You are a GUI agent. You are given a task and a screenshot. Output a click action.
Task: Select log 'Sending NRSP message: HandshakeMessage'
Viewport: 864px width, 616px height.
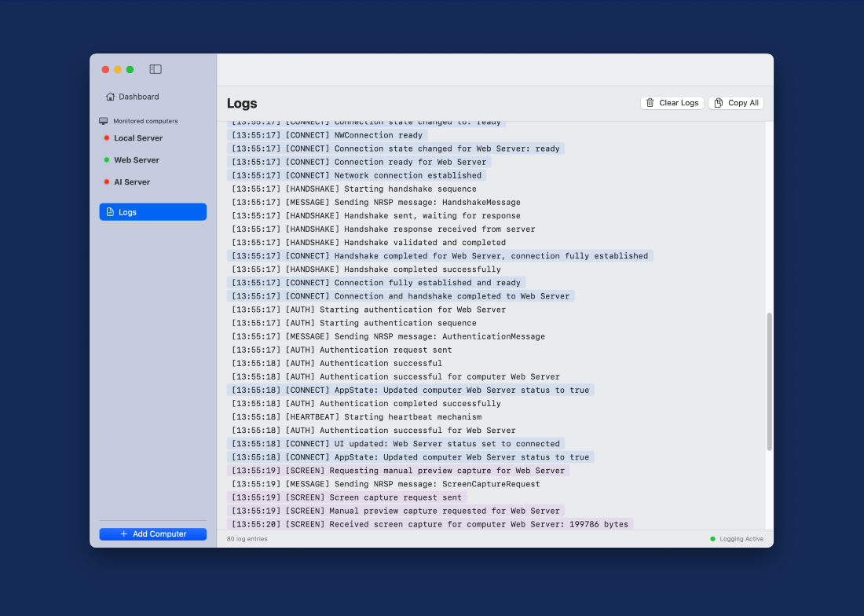tap(375, 202)
